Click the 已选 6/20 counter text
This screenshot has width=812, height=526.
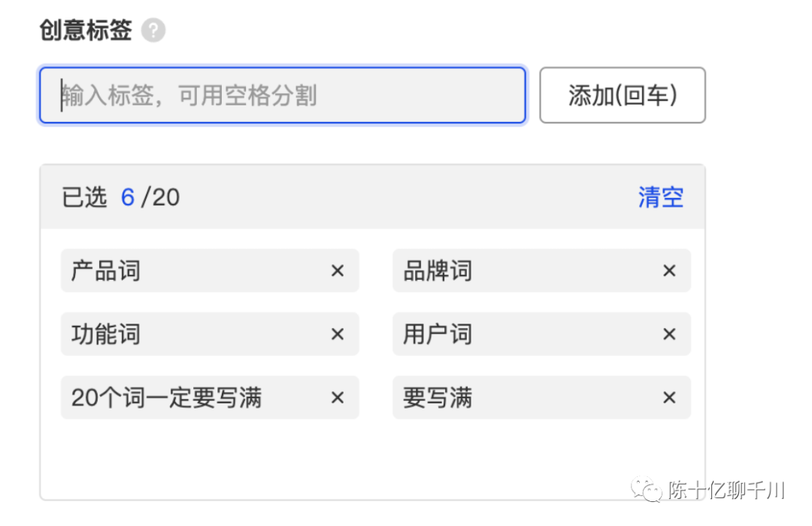[x=121, y=197]
